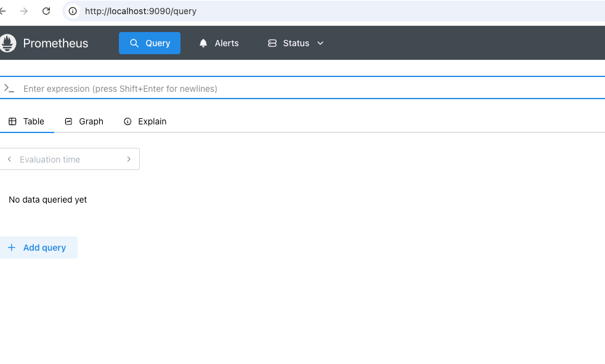Click the magnifier icon in Query button
605x364 pixels.
(134, 43)
